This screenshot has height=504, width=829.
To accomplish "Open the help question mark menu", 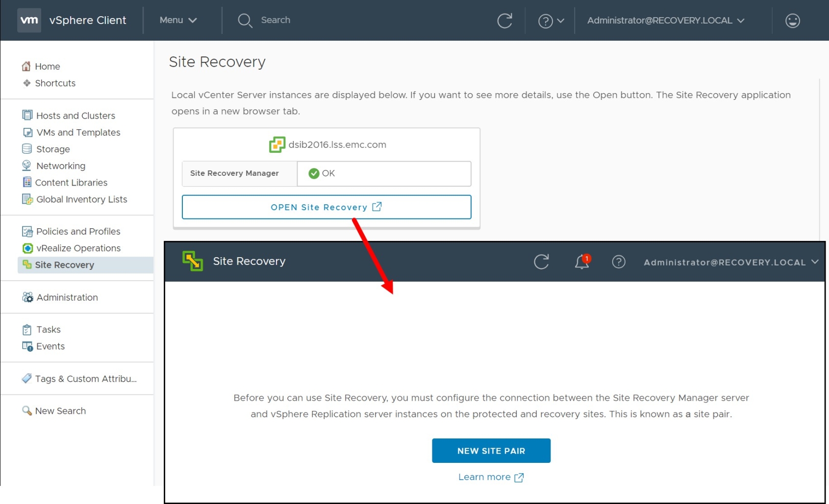I will pyautogui.click(x=551, y=21).
